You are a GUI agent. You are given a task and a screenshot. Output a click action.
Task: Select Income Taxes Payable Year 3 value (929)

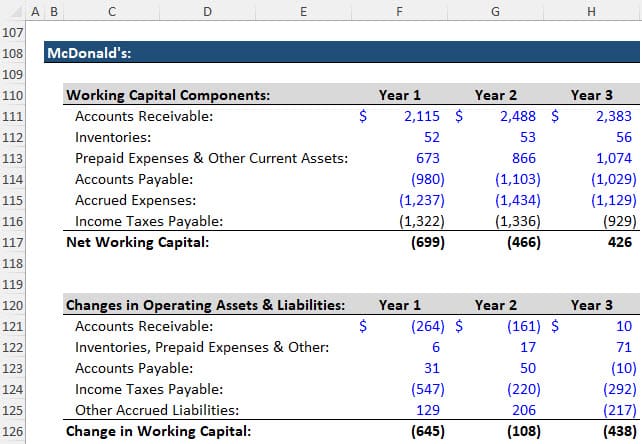[x=619, y=221]
